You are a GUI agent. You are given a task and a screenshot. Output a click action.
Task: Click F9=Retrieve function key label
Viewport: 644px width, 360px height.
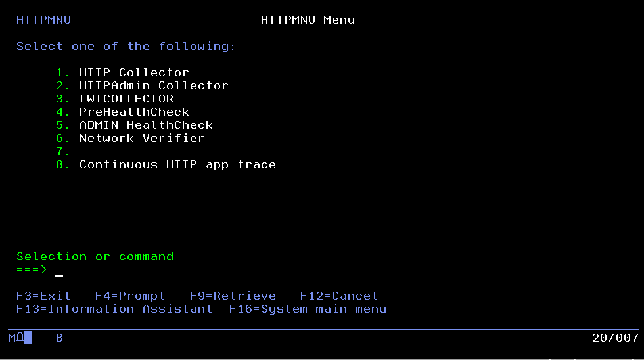pos(233,296)
